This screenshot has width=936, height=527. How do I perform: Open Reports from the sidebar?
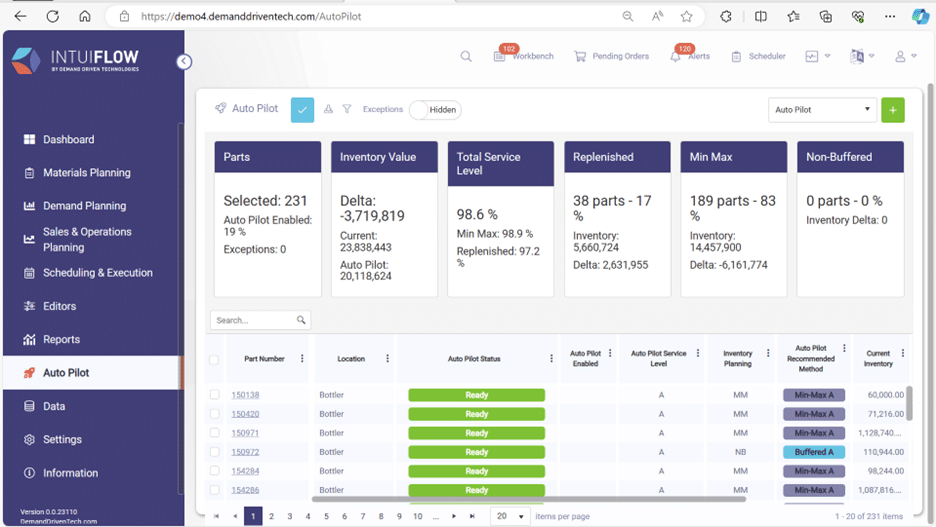click(61, 340)
